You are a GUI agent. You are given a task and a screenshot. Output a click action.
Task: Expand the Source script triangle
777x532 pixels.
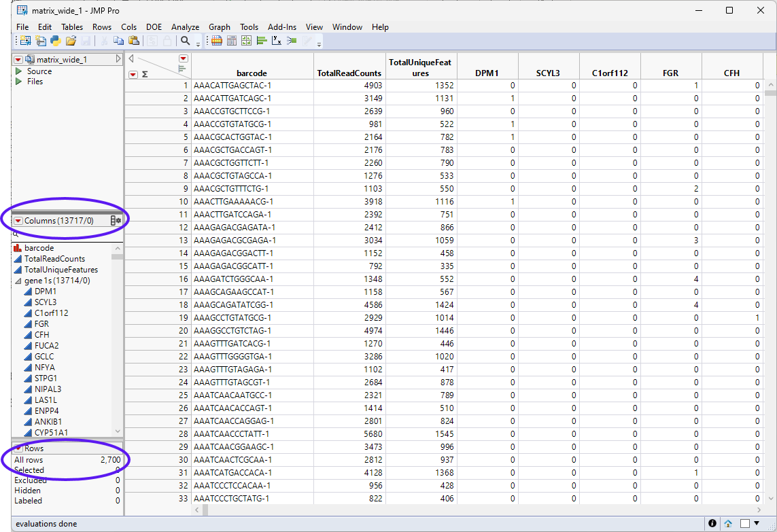(18, 71)
